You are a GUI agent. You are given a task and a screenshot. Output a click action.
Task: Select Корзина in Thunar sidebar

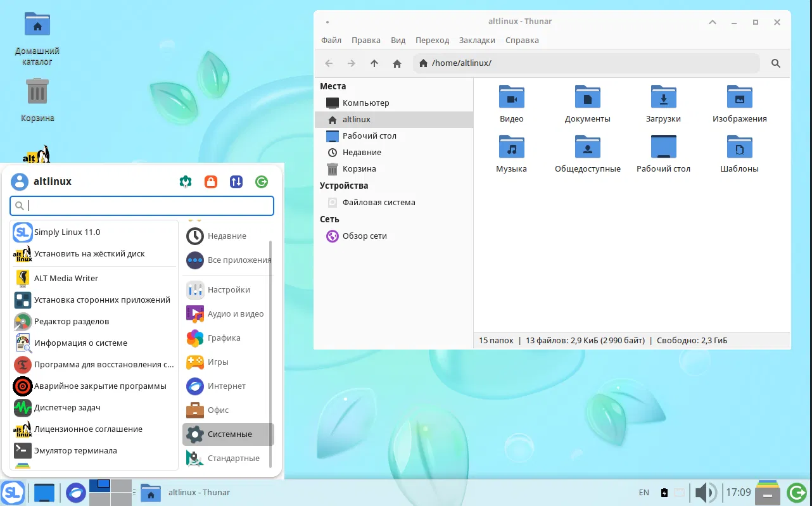[x=394, y=169]
